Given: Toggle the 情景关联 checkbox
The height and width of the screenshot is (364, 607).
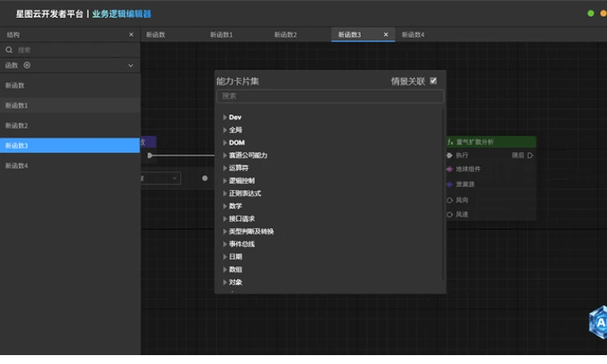Looking at the screenshot, I should click(x=433, y=81).
